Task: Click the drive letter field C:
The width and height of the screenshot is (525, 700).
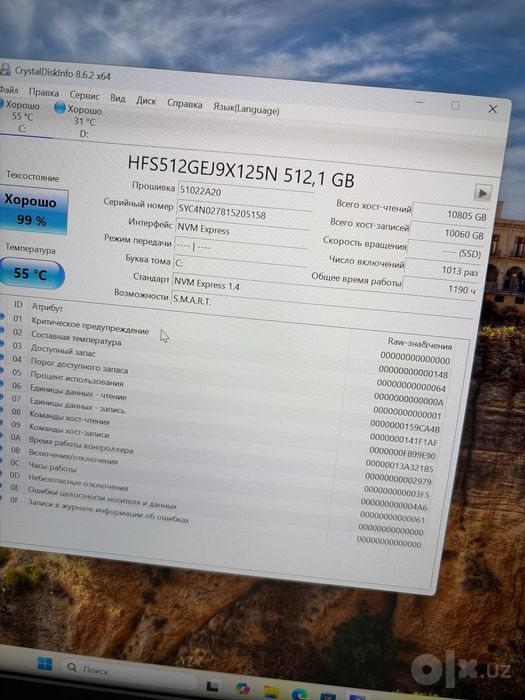Action: (239, 265)
